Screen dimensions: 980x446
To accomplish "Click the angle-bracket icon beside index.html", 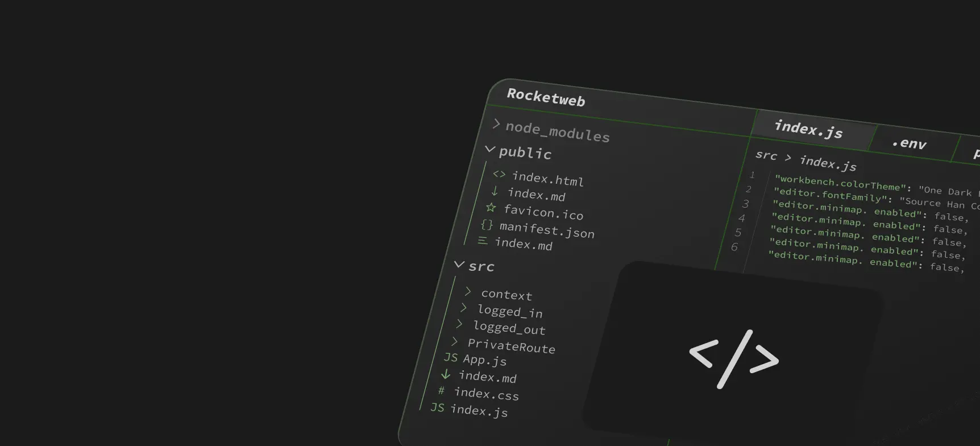I will (499, 174).
